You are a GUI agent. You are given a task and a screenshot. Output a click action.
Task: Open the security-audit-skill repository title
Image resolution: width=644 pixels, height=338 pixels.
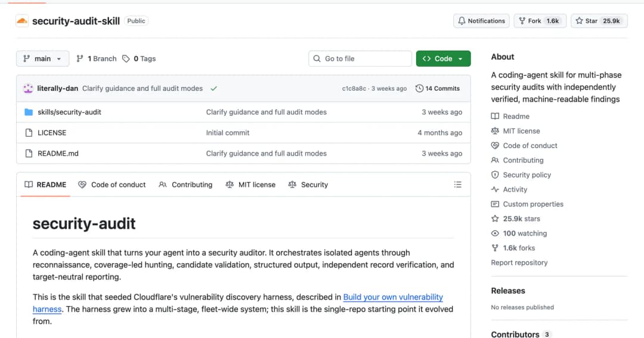76,21
